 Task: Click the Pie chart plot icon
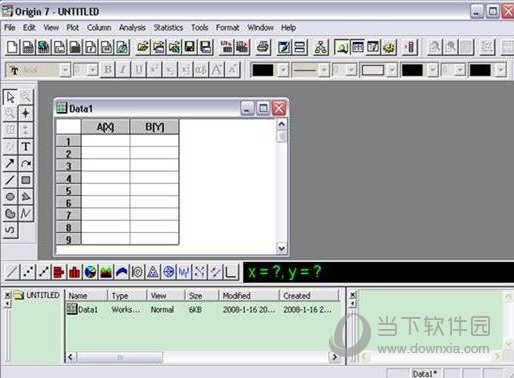point(90,272)
